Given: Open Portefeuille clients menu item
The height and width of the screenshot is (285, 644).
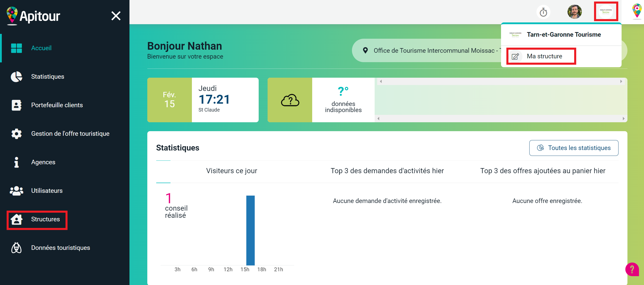Looking at the screenshot, I should (57, 105).
